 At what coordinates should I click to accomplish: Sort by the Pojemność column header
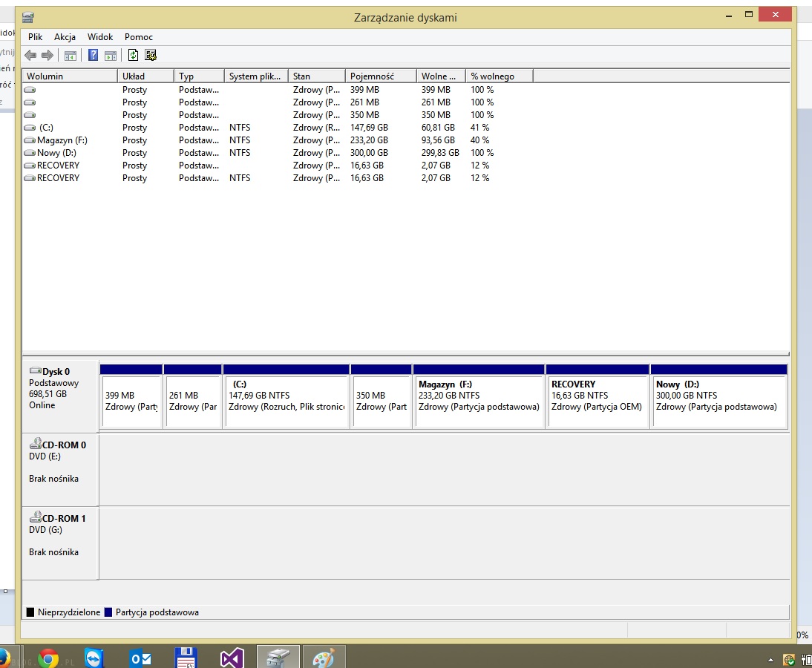click(381, 76)
